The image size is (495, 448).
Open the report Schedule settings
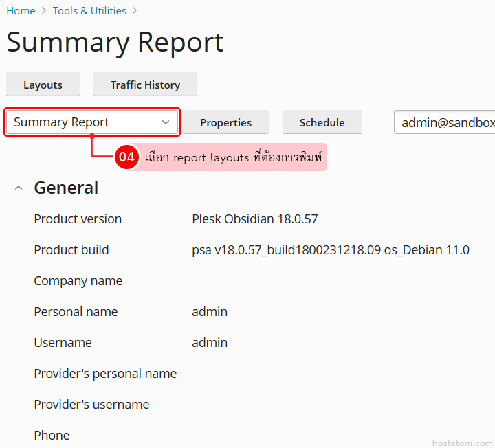[322, 122]
